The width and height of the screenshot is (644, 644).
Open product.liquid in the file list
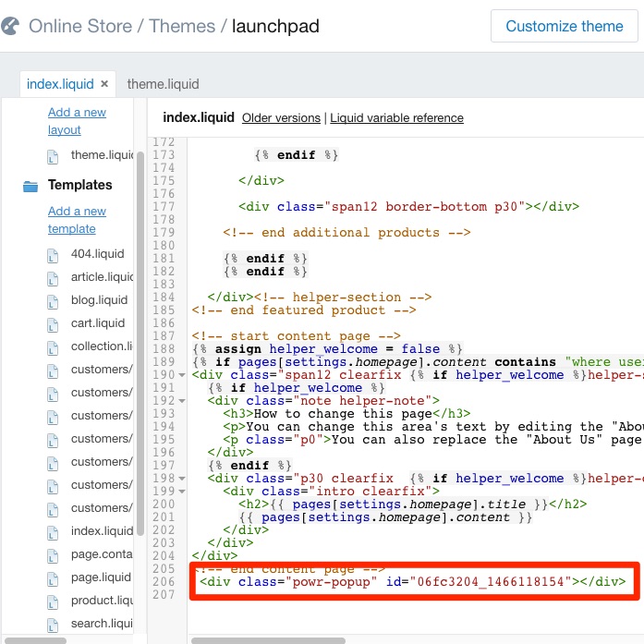point(102,601)
